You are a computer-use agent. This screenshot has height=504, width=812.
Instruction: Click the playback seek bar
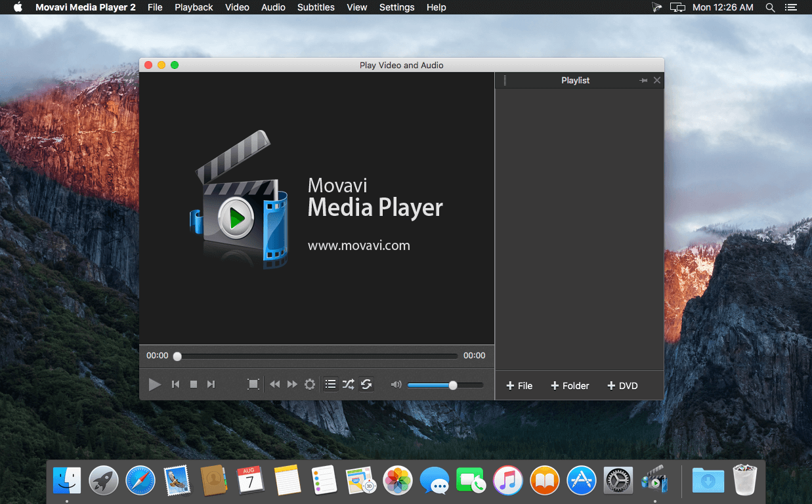(x=317, y=356)
